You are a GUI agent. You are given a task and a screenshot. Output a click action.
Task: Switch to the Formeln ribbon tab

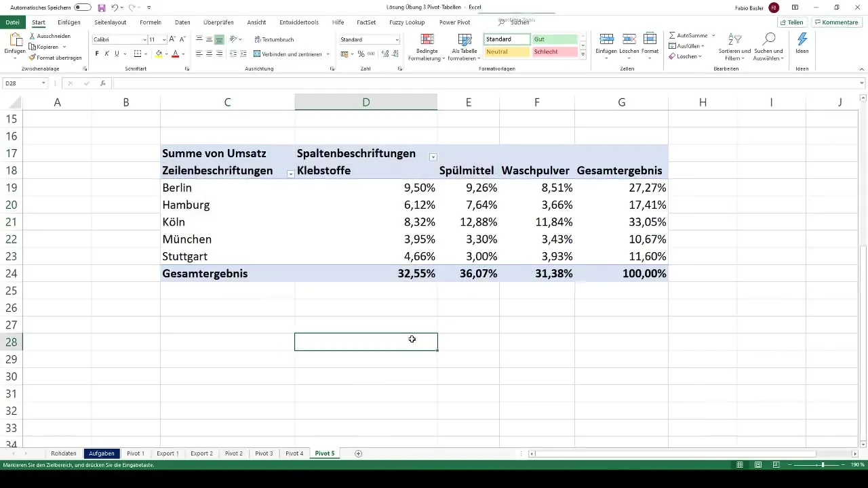pos(151,22)
